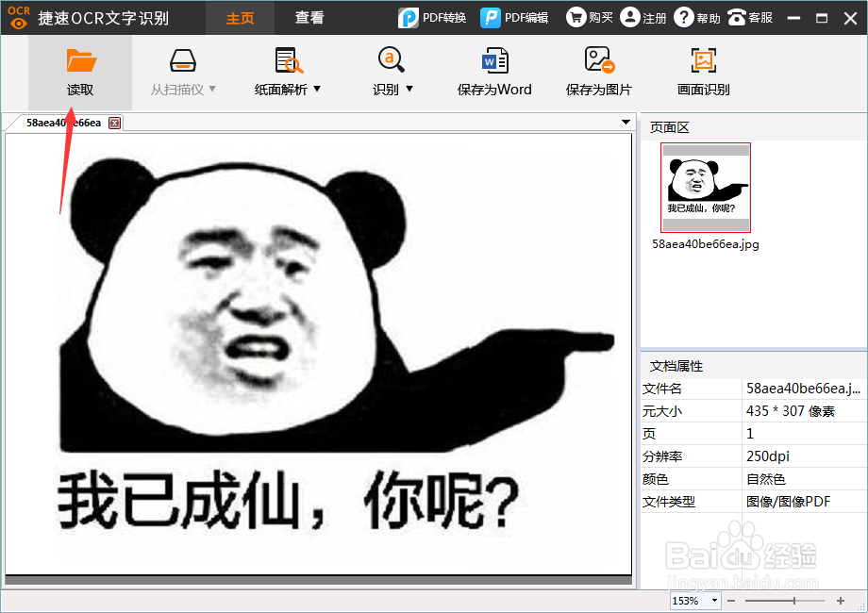Click the 识别 recognize icon
The width and height of the screenshot is (868, 613).
coord(392,59)
